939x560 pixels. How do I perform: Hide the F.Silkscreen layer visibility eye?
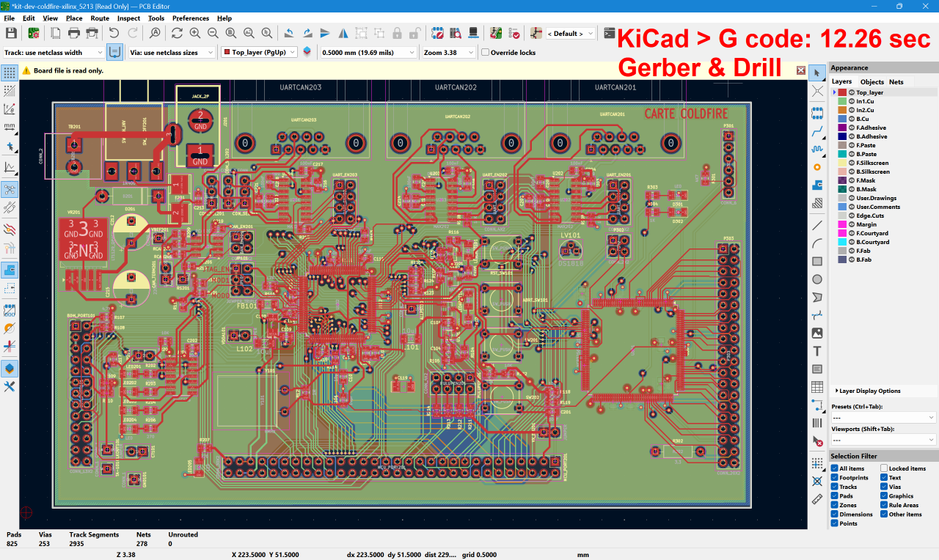click(851, 163)
